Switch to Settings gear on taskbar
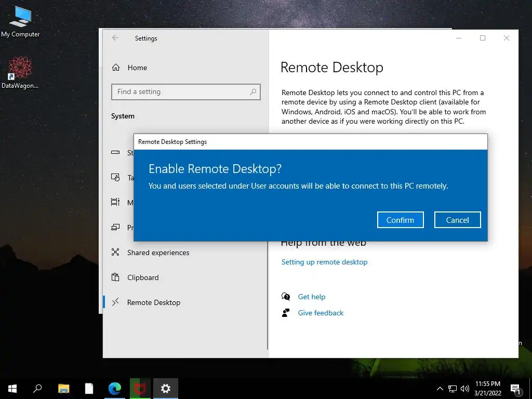Image resolution: width=532 pixels, height=399 pixels. click(x=166, y=389)
